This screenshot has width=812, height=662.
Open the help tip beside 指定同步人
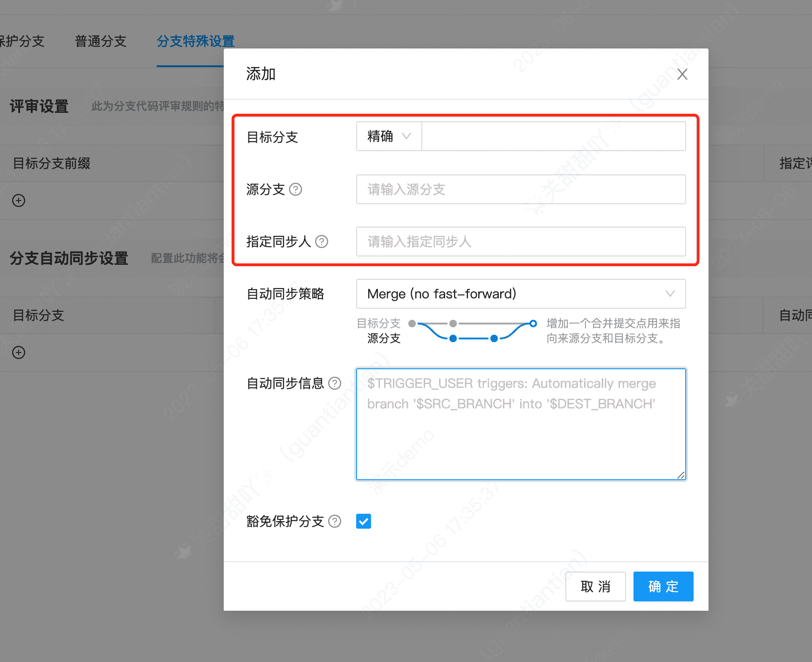pyautogui.click(x=322, y=241)
